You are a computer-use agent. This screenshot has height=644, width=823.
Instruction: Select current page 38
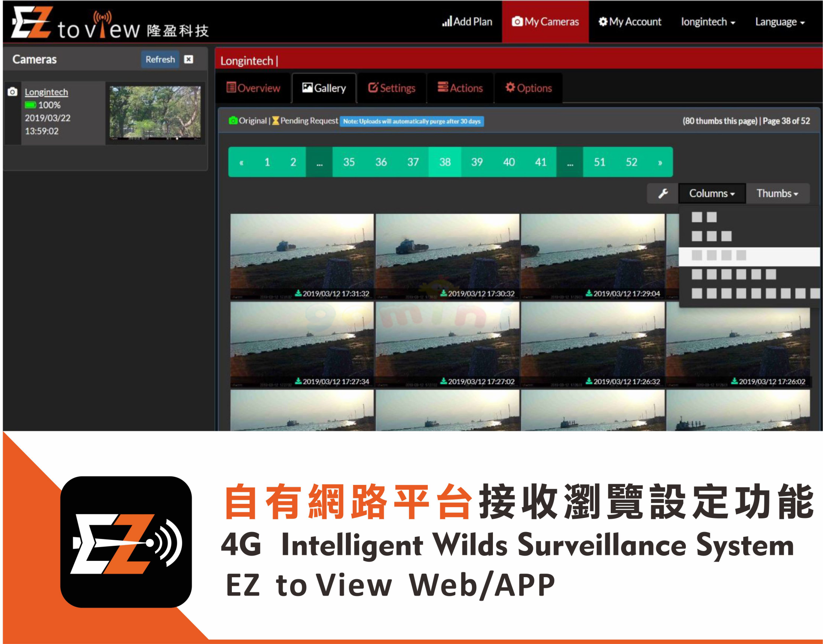pos(445,162)
